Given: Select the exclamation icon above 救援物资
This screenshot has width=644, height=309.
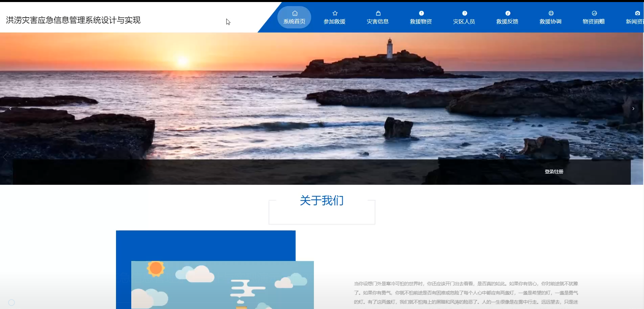Looking at the screenshot, I should coord(421,13).
